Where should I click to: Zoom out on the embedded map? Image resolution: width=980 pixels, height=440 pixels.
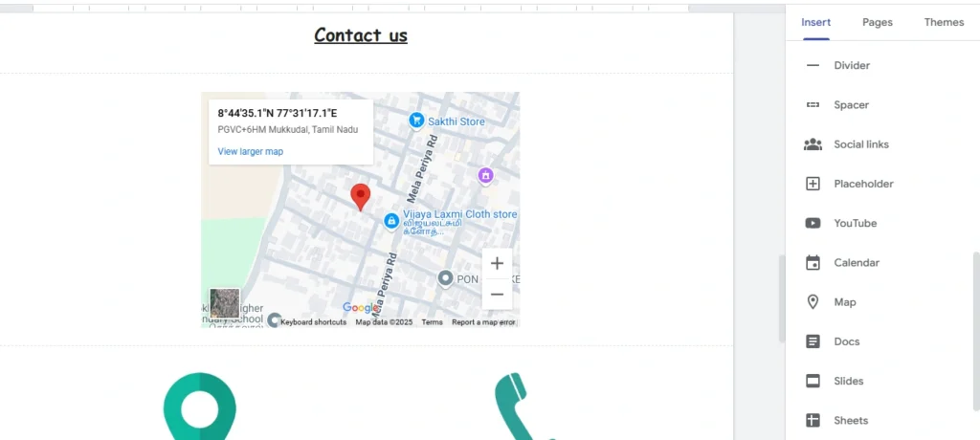[x=497, y=295]
